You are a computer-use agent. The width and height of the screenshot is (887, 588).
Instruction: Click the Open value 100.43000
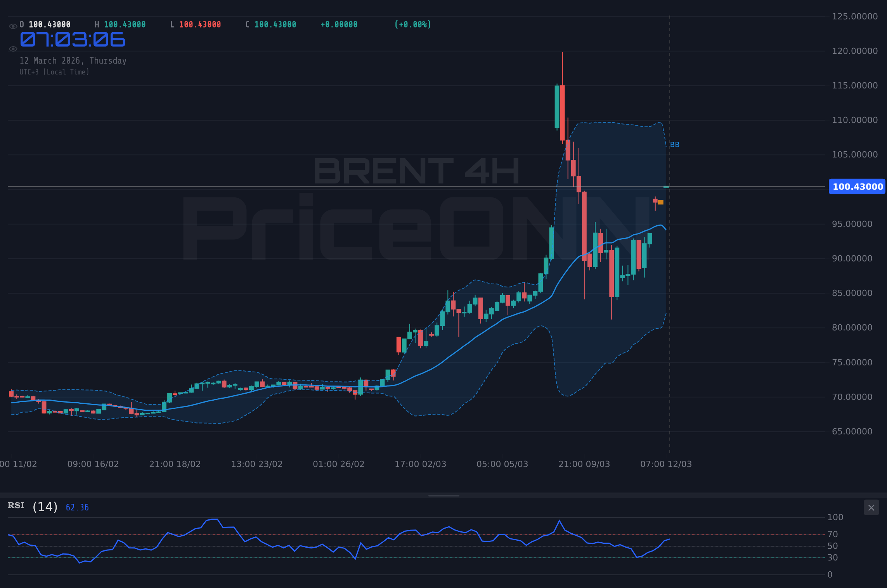(x=50, y=24)
